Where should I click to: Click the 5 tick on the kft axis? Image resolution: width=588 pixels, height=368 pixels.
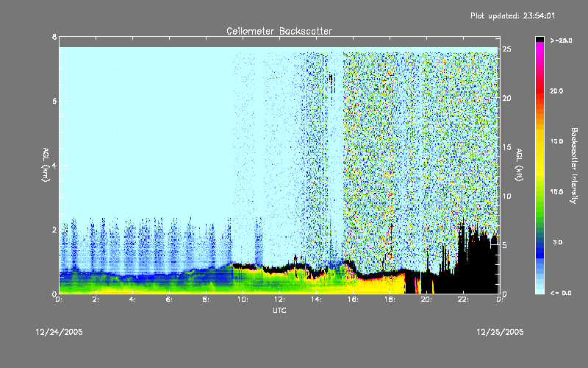pyautogui.click(x=504, y=245)
